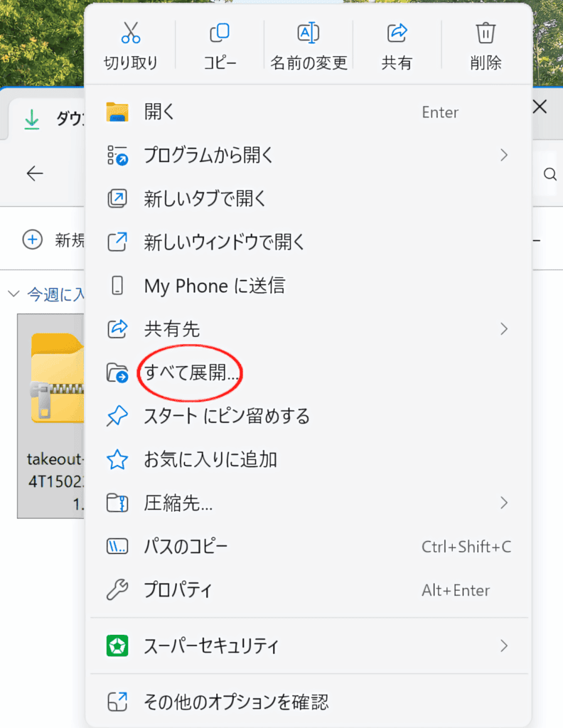
Task: Close the Explorer tab with X
Action: pyautogui.click(x=540, y=107)
